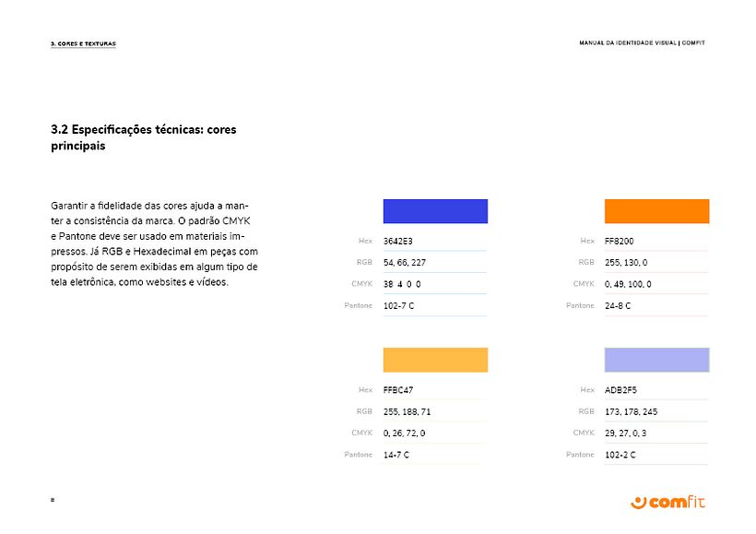
Task: Select the orange FF8200 color swatch
Action: [x=656, y=211]
